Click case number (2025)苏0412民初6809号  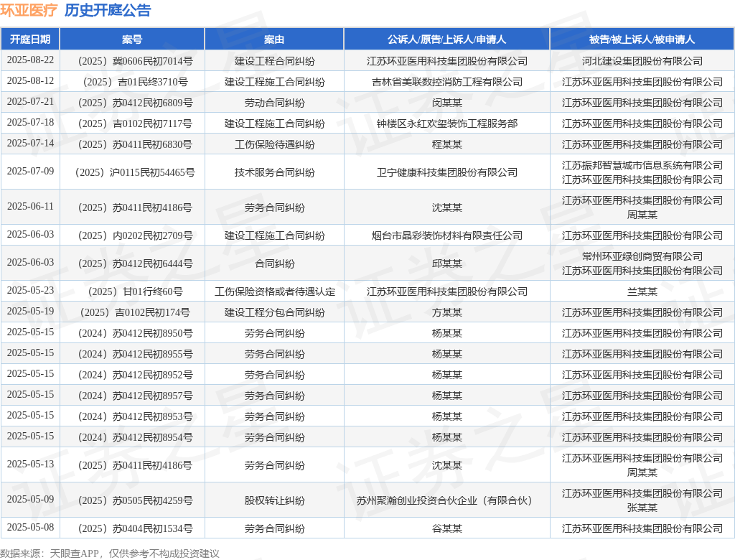click(135, 103)
